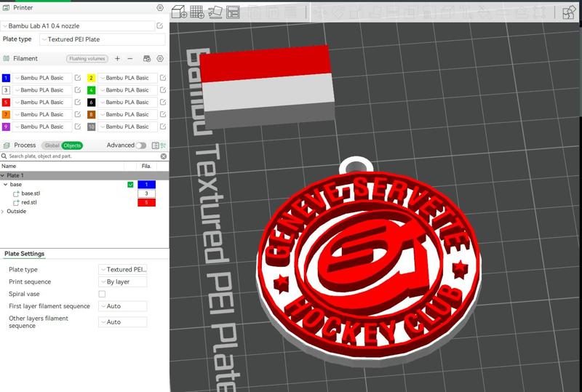
Task: Edit the Bambu Lab A1 printer preset
Action: point(159,25)
